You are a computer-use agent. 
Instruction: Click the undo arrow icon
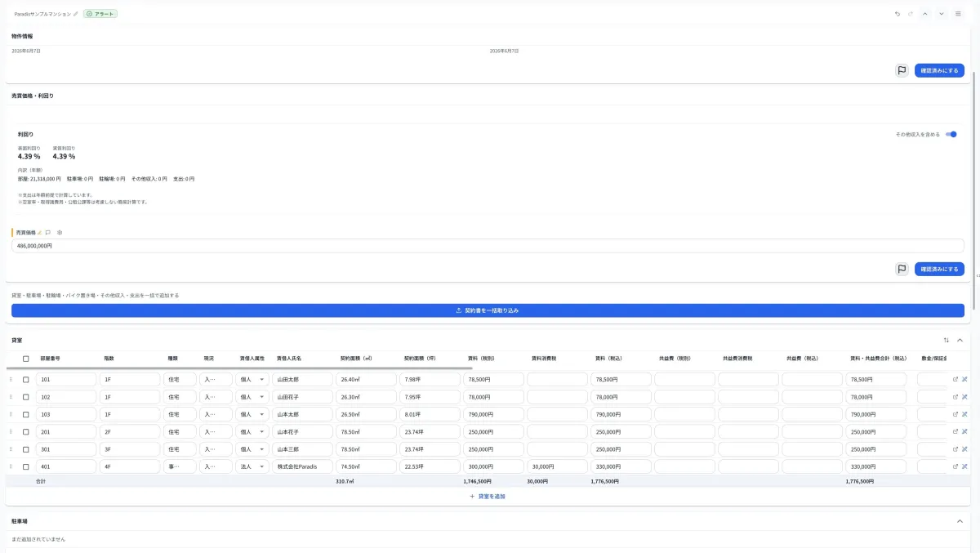pos(898,14)
